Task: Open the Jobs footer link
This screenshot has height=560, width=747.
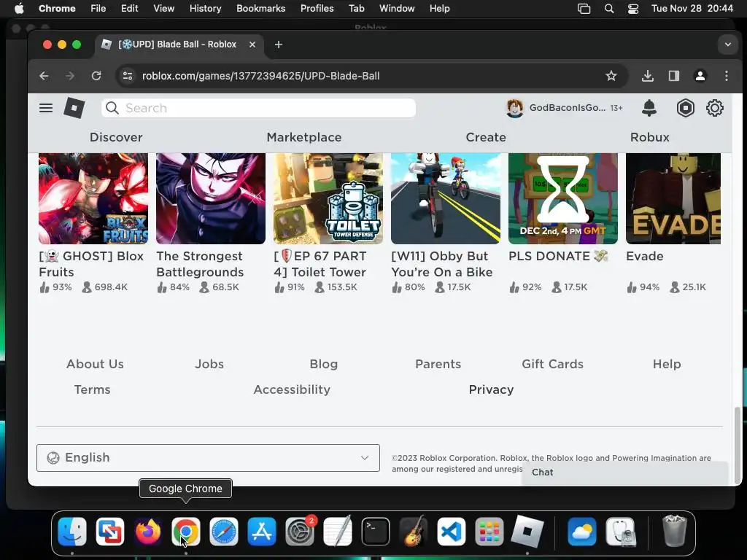Action: point(209,364)
